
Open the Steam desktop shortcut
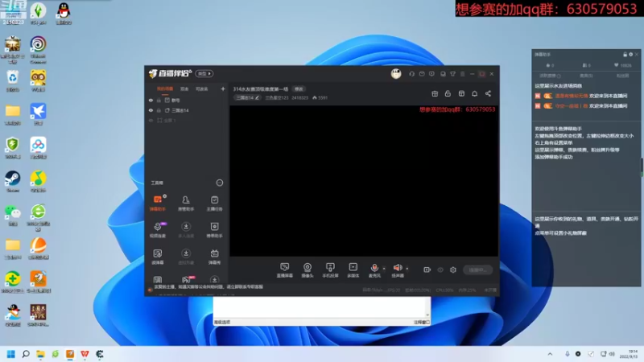pos(13,182)
